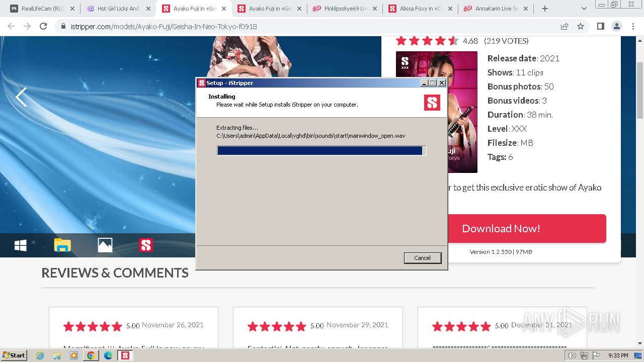644x362 pixels.
Task: Click the November 26, 2021 review stars
Action: click(x=93, y=327)
